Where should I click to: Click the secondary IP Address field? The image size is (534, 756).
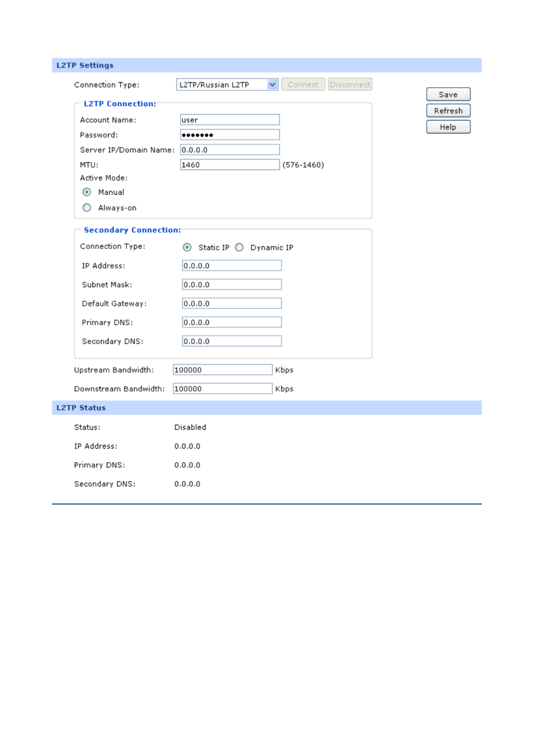[231, 266]
